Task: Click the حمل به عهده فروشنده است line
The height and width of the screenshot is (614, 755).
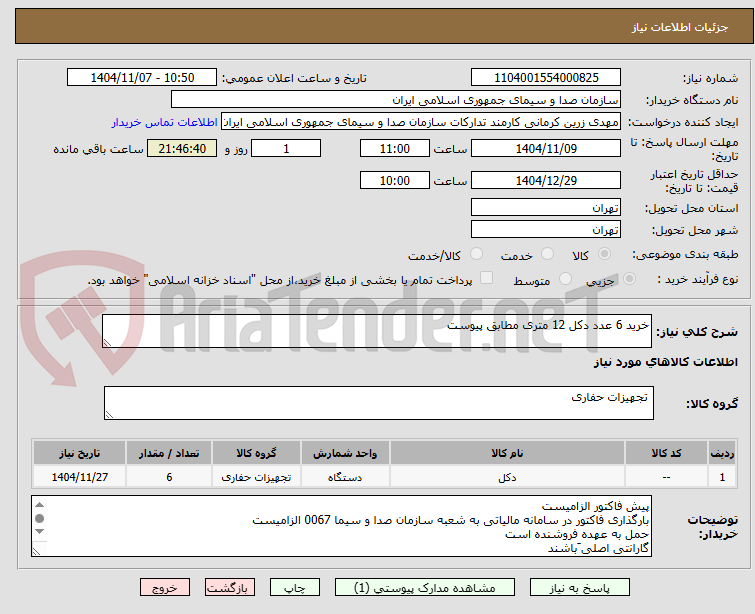Action: click(577, 535)
